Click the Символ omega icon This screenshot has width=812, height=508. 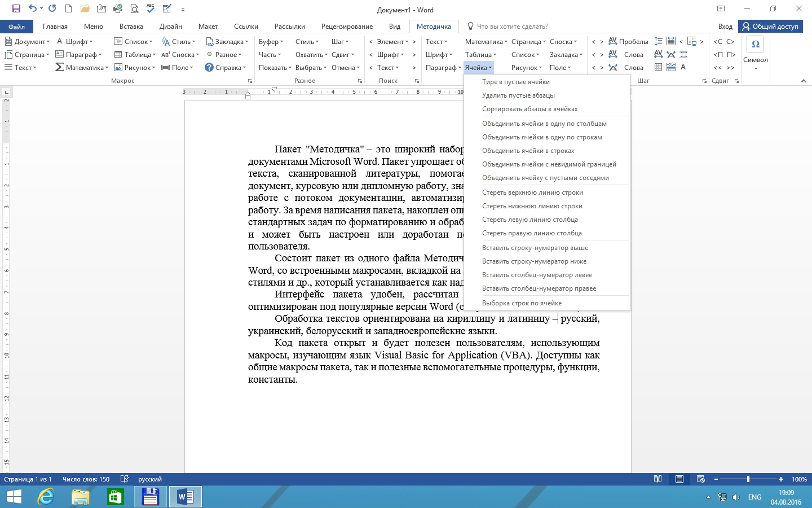click(x=756, y=44)
